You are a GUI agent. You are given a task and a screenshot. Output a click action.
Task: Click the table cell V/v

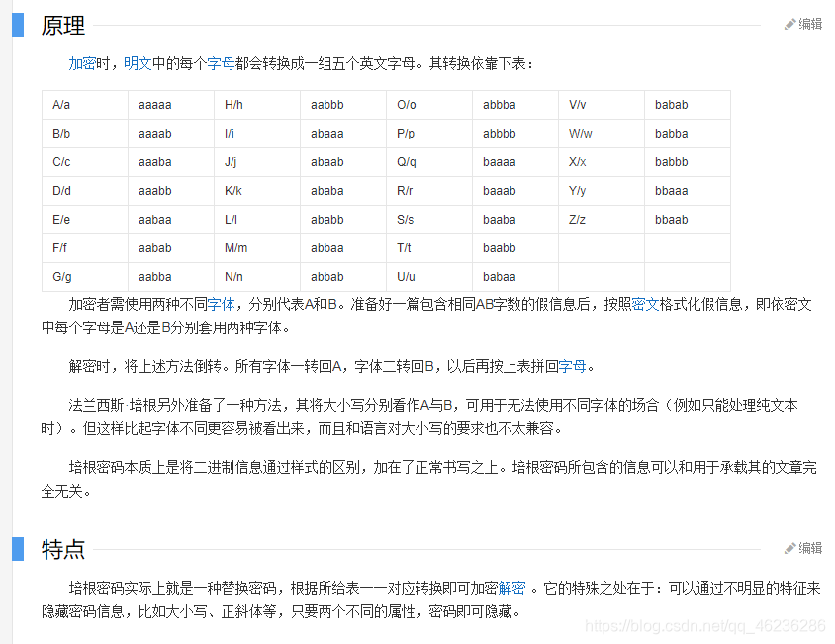(602, 105)
